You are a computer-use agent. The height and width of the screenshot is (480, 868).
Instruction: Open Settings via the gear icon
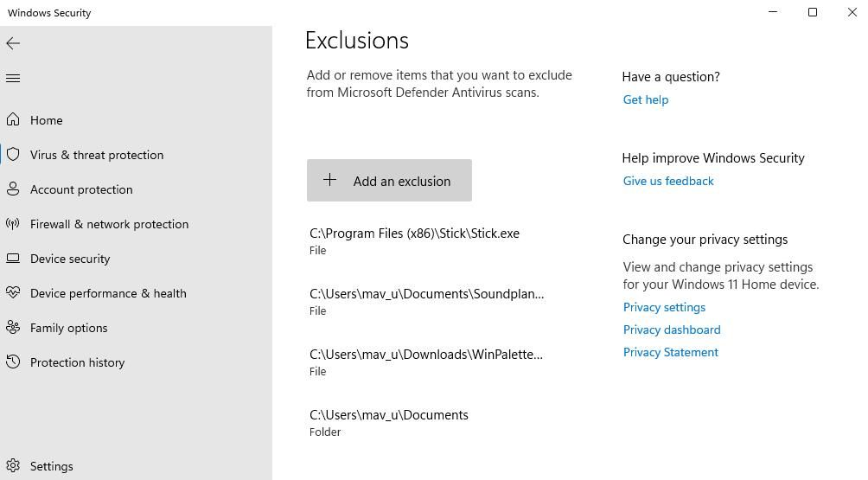click(x=13, y=466)
